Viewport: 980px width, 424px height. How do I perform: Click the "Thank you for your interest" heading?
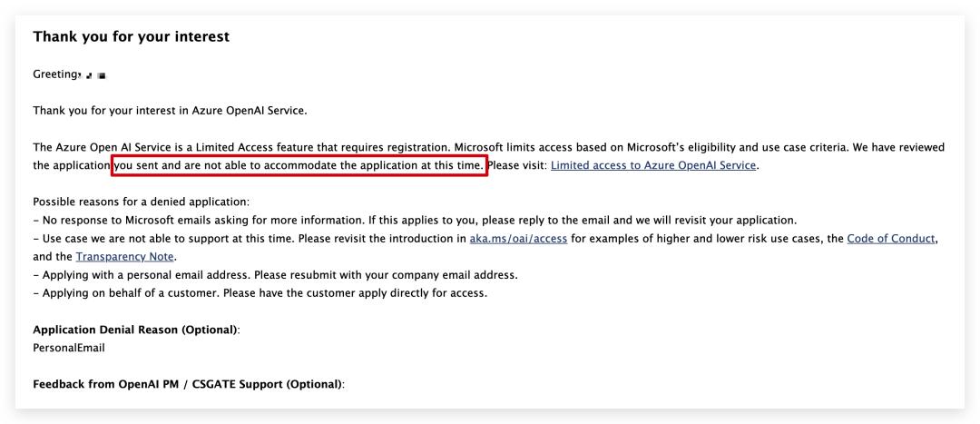tap(131, 37)
